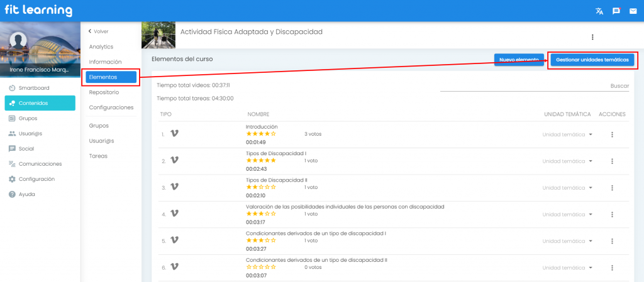Click the Ayuda help icon in sidebar
The width and height of the screenshot is (644, 282).
12,194
